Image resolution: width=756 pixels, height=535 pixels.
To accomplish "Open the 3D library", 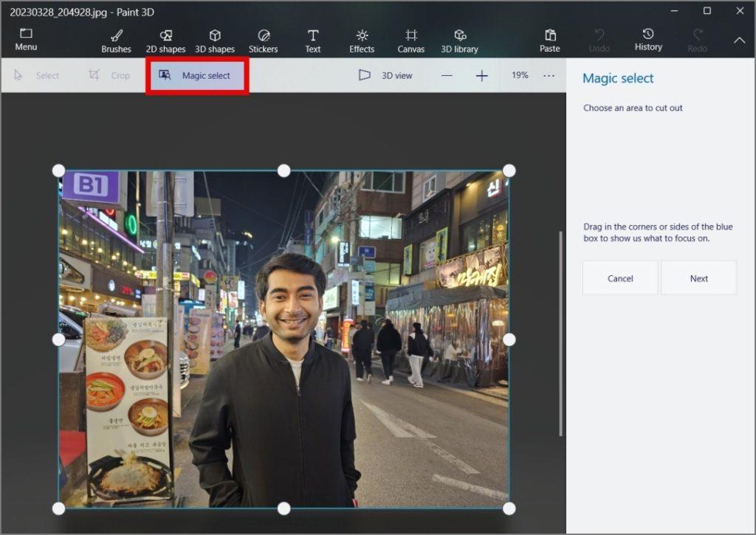I will pyautogui.click(x=459, y=41).
